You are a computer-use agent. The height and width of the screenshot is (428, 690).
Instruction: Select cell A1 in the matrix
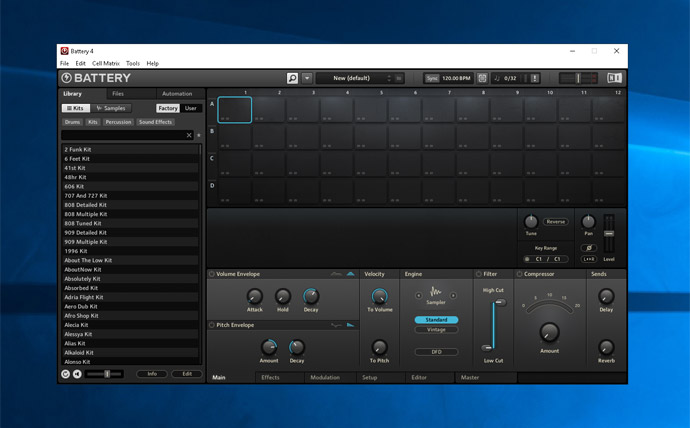(235, 110)
